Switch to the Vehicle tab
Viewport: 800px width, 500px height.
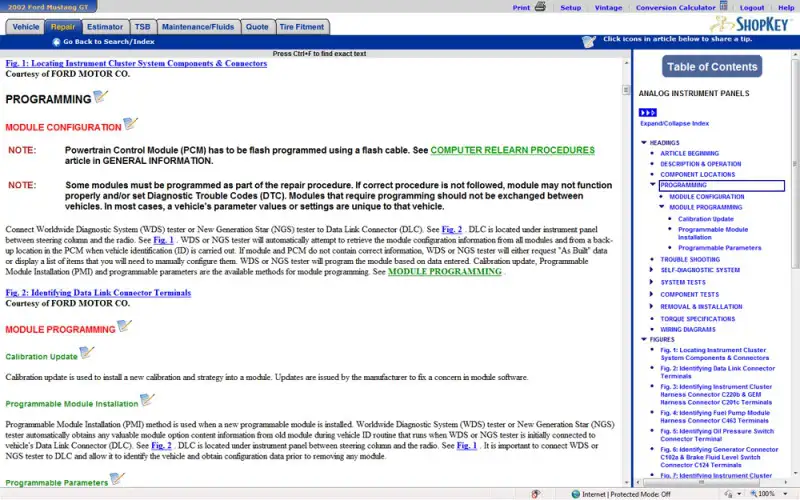point(26,27)
